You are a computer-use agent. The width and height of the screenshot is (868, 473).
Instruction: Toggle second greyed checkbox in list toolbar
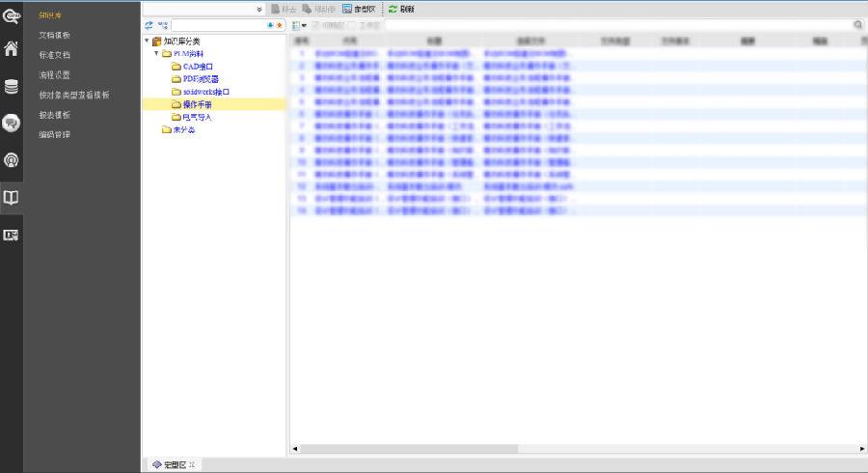click(x=352, y=25)
